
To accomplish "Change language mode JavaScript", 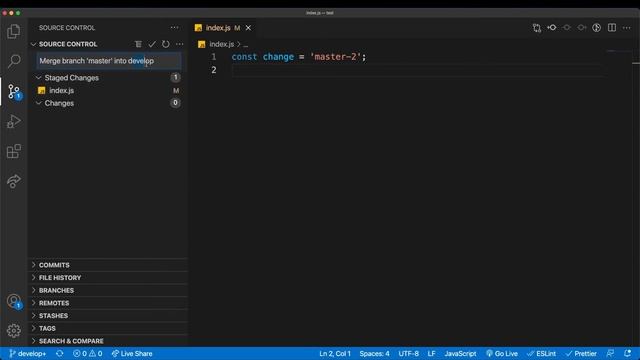I will pos(460,353).
